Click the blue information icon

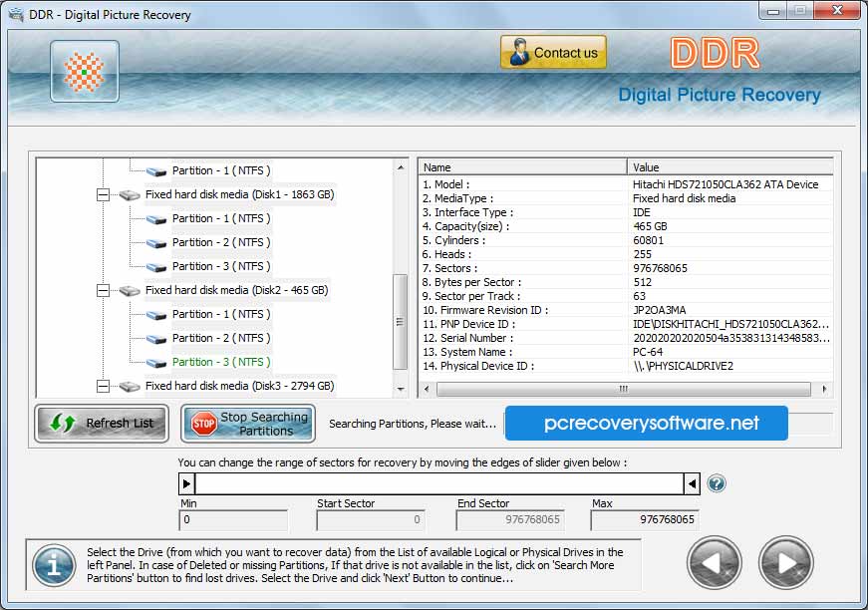pos(54,566)
